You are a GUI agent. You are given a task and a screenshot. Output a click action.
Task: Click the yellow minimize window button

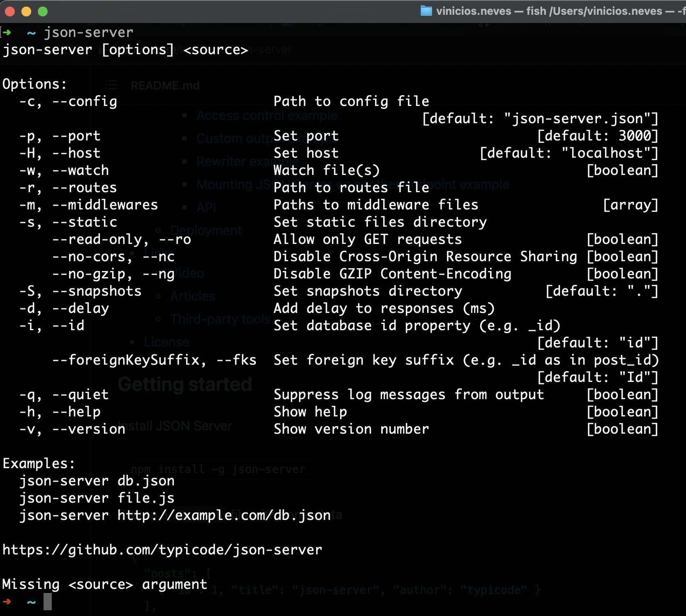pos(26,11)
